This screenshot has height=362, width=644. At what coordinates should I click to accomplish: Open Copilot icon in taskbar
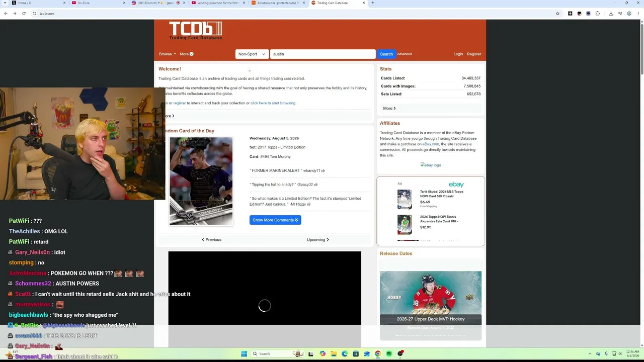pyautogui.click(x=323, y=353)
